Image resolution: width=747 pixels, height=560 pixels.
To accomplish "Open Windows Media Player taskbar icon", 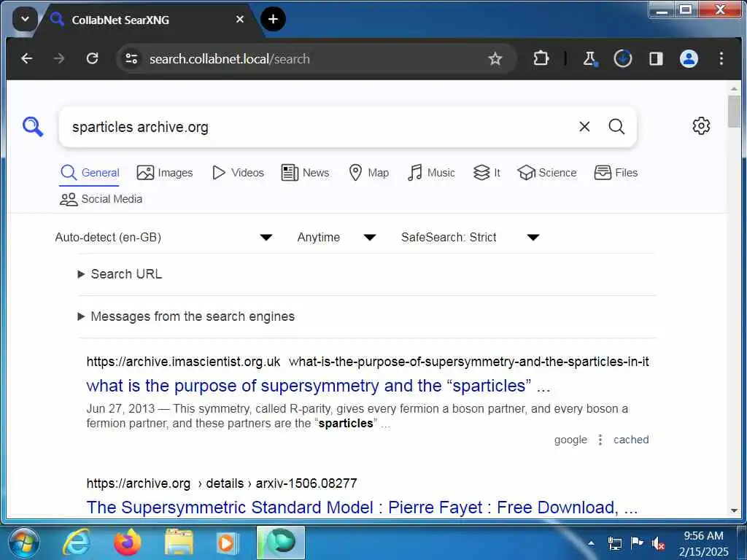I will pyautogui.click(x=227, y=542).
